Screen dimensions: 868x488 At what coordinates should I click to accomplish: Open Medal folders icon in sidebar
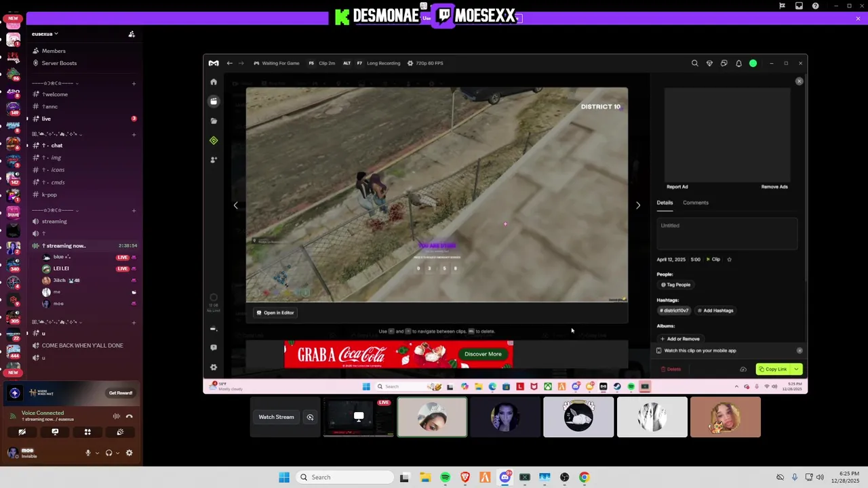click(214, 121)
